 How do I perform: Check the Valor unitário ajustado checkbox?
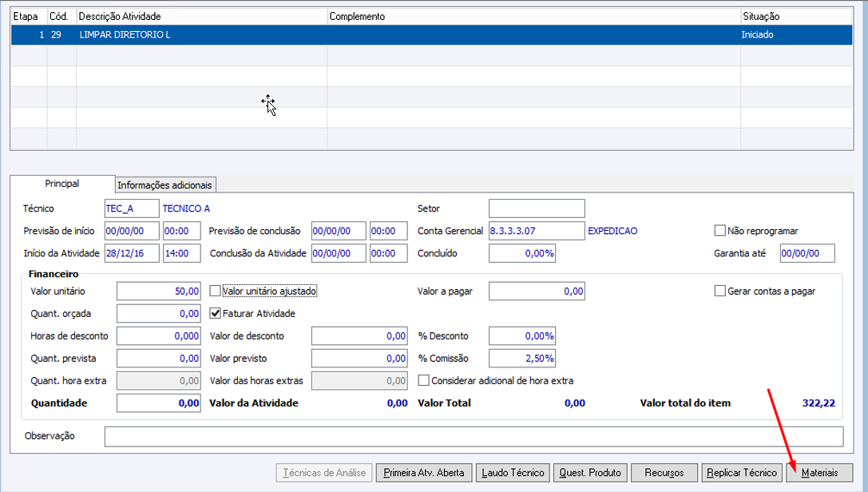(x=215, y=292)
